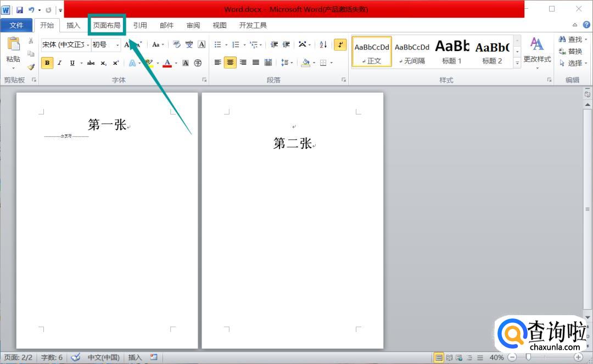593x364 pixels.
Task: Open Word Help question mark icon
Action: pos(586,25)
